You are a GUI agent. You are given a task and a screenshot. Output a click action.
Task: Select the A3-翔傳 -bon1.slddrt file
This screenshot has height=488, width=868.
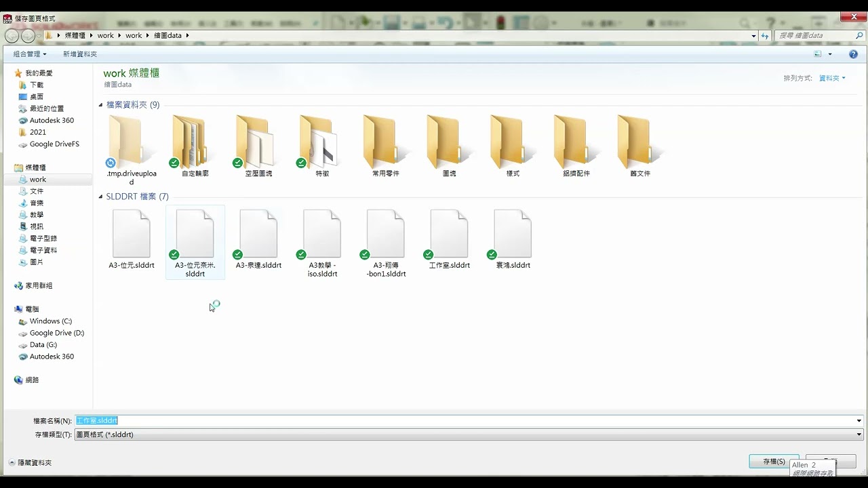pos(386,243)
